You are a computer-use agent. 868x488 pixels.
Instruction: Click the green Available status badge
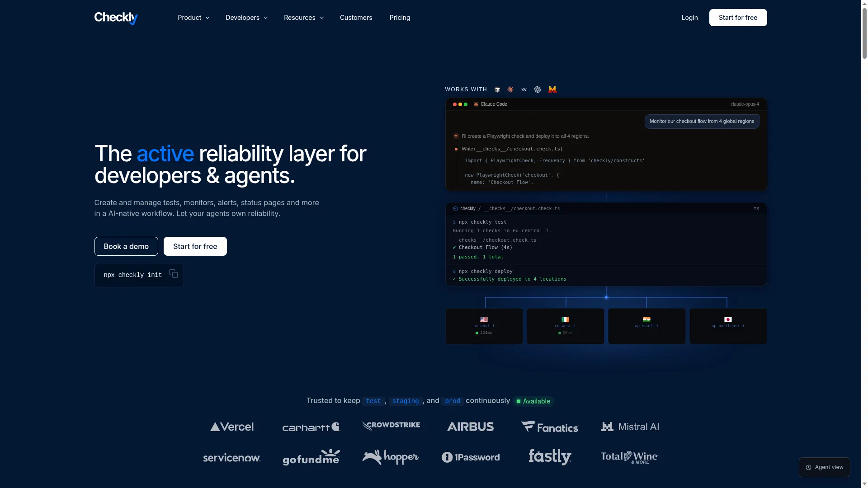click(533, 401)
